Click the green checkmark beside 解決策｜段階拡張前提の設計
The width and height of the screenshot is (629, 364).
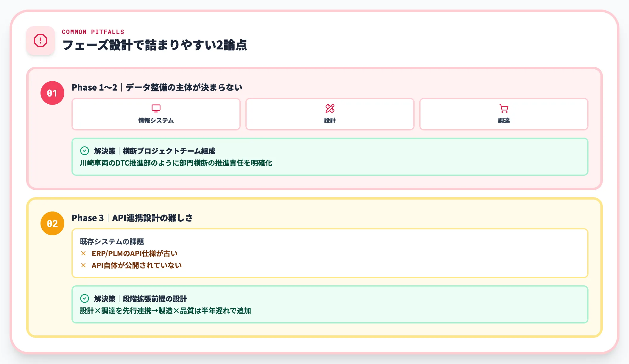tap(85, 298)
